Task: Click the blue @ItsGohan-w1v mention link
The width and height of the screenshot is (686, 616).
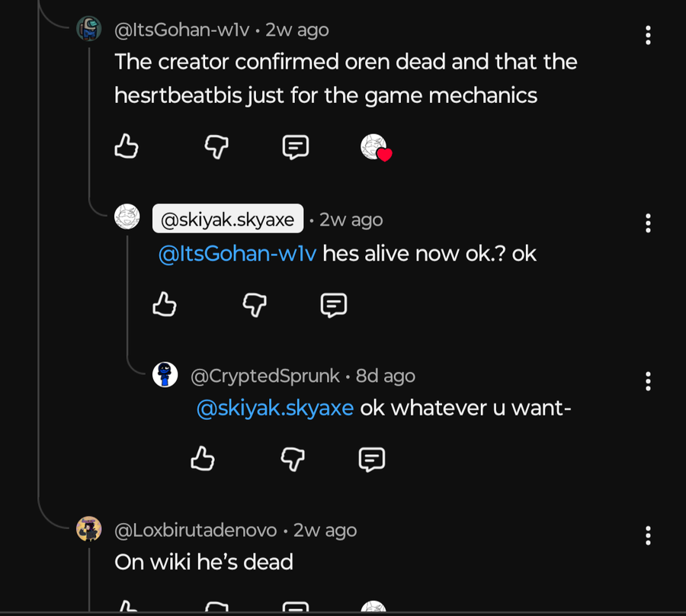Action: coord(237,253)
